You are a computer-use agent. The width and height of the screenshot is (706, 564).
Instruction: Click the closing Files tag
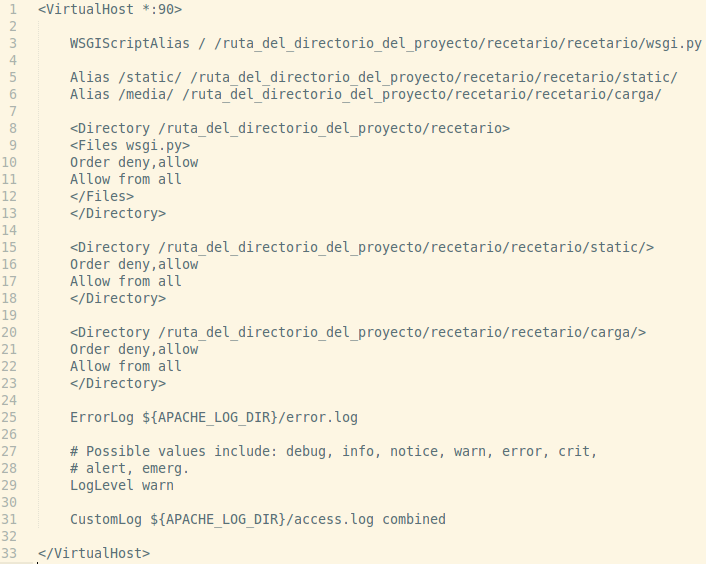click(102, 197)
